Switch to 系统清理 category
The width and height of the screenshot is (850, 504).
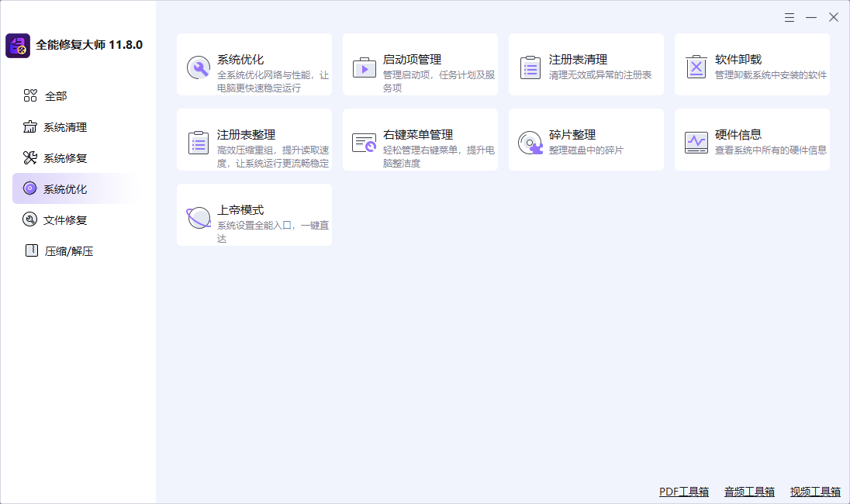click(x=67, y=126)
